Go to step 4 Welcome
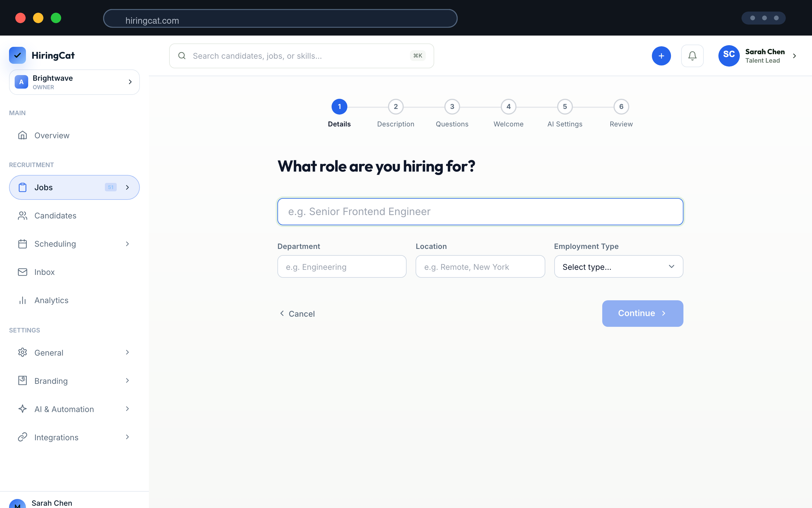The height and width of the screenshot is (508, 812). click(508, 107)
